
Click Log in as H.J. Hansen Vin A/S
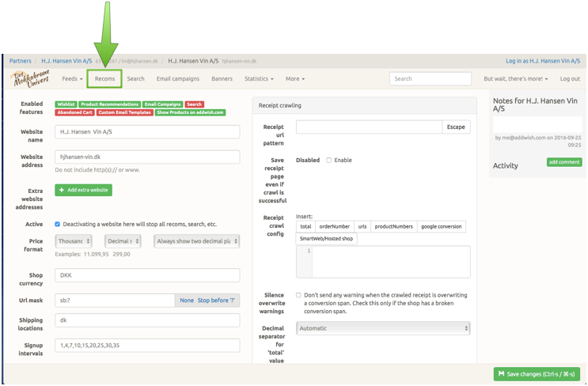[x=543, y=61]
